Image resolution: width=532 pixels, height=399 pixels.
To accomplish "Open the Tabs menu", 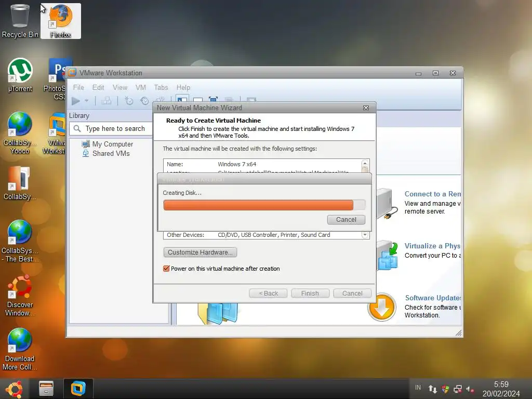I will [x=161, y=87].
